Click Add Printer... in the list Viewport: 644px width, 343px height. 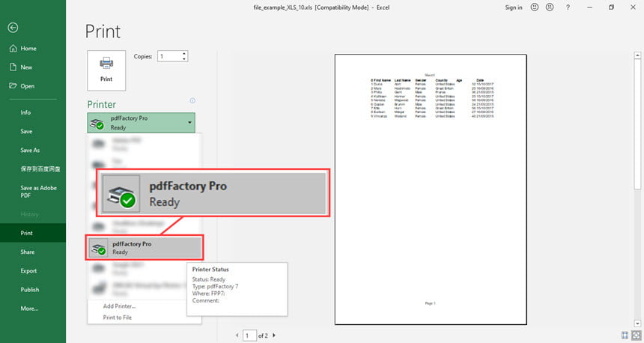click(x=120, y=306)
